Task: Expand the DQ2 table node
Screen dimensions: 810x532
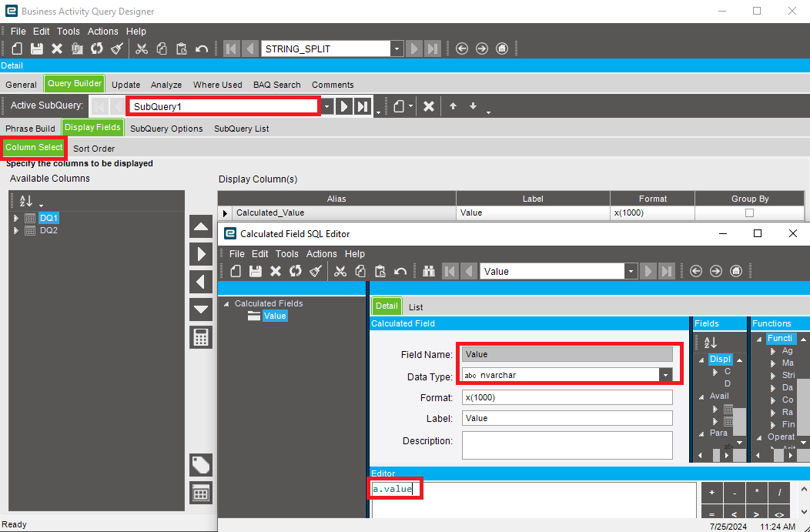Action: [x=16, y=231]
